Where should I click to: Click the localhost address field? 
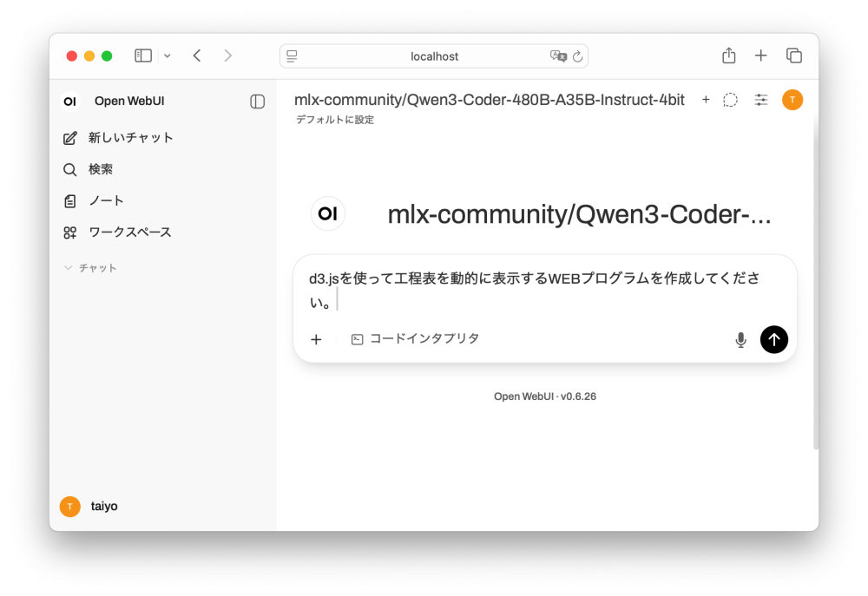(x=434, y=56)
